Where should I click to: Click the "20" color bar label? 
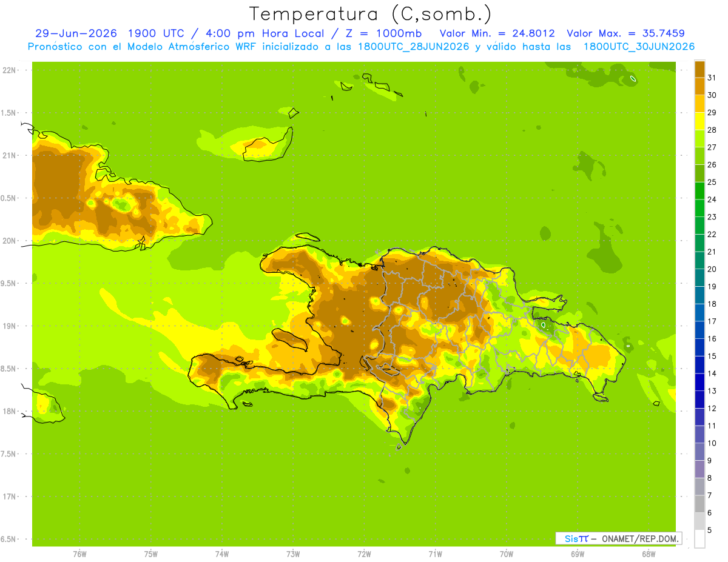(712, 269)
